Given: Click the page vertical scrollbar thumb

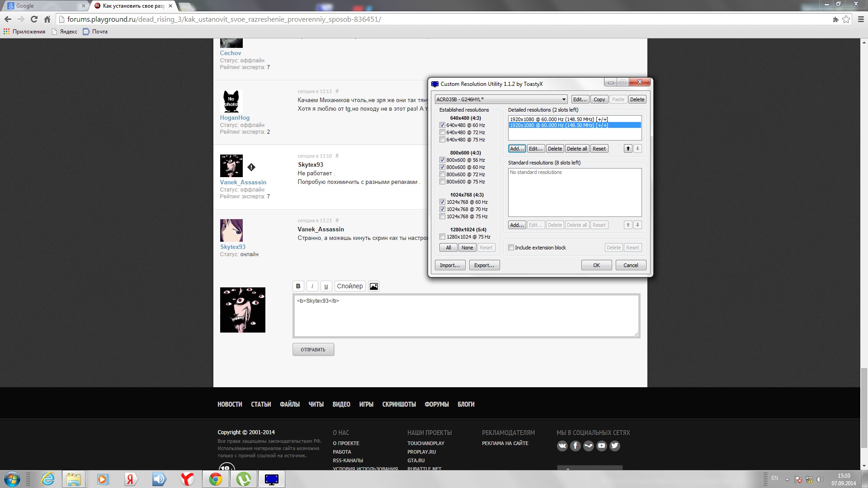Looking at the screenshot, I should [864, 409].
